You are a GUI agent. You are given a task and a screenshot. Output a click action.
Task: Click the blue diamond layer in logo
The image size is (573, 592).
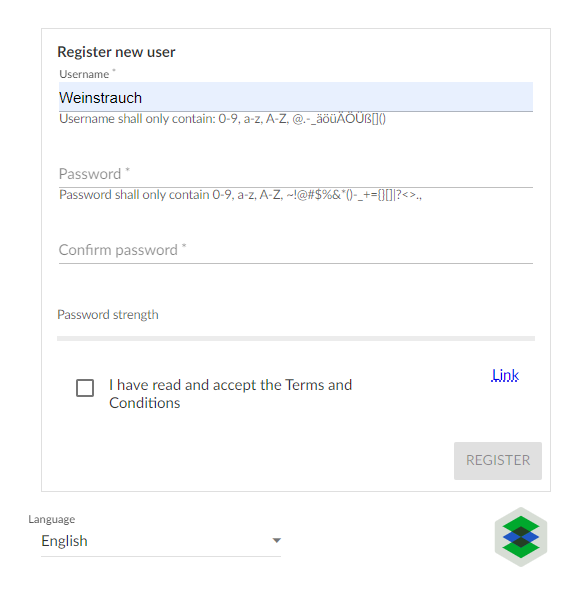point(521,536)
